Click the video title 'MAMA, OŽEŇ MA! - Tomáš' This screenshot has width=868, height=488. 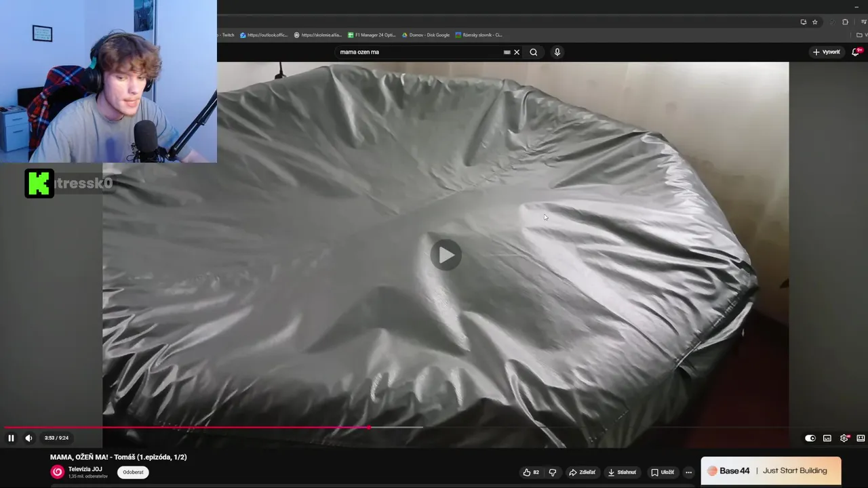tap(119, 457)
